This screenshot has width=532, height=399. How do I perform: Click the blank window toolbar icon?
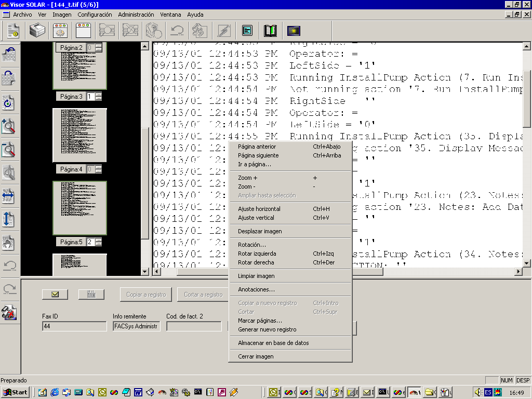tap(84, 31)
